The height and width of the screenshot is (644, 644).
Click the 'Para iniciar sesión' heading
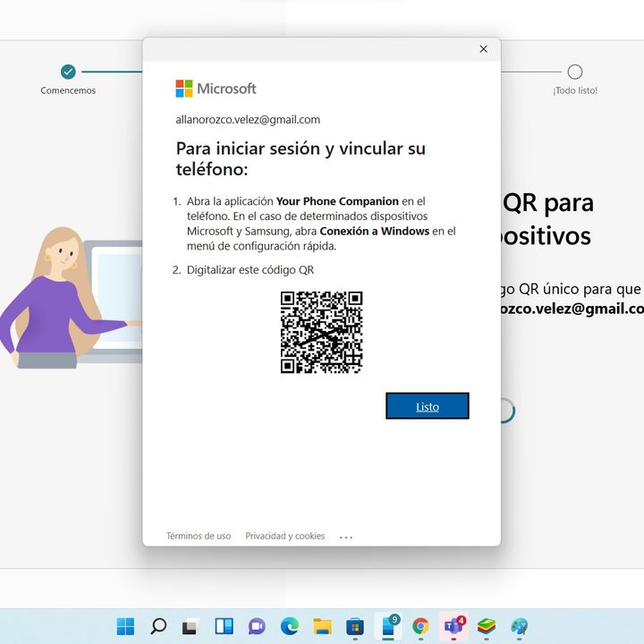[x=301, y=158]
